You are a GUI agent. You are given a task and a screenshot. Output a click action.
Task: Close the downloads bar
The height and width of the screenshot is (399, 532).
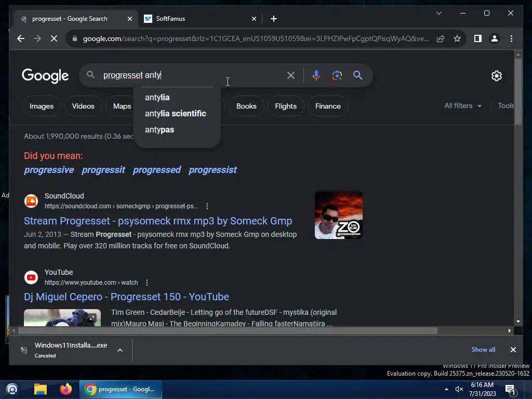pyautogui.click(x=513, y=350)
